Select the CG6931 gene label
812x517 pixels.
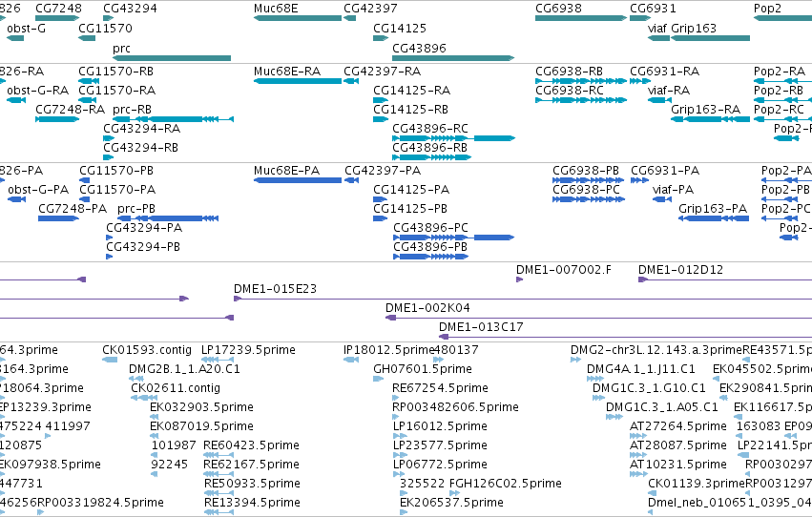point(653,9)
